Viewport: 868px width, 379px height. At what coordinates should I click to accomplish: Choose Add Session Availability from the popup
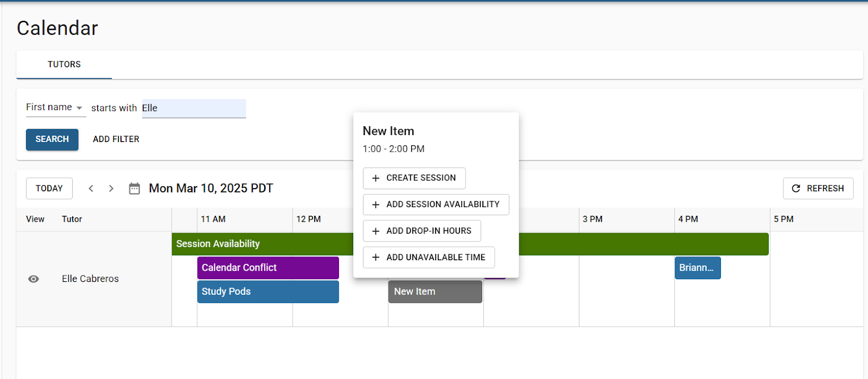tap(436, 204)
